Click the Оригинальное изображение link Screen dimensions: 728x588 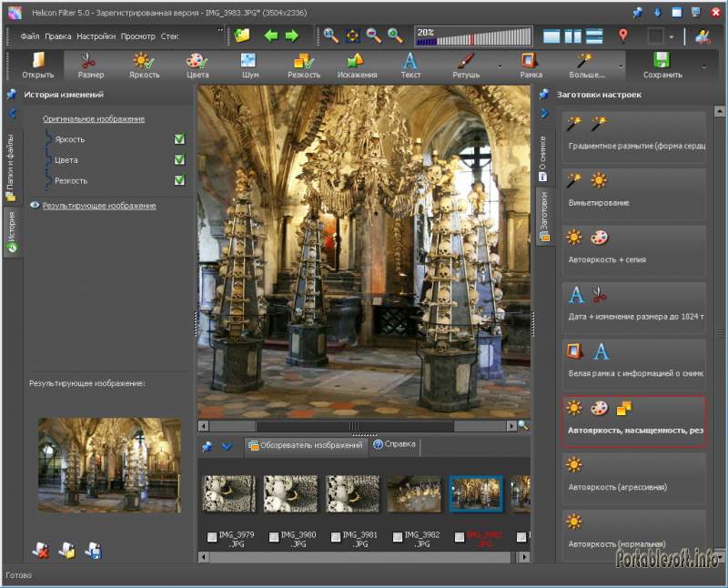94,118
